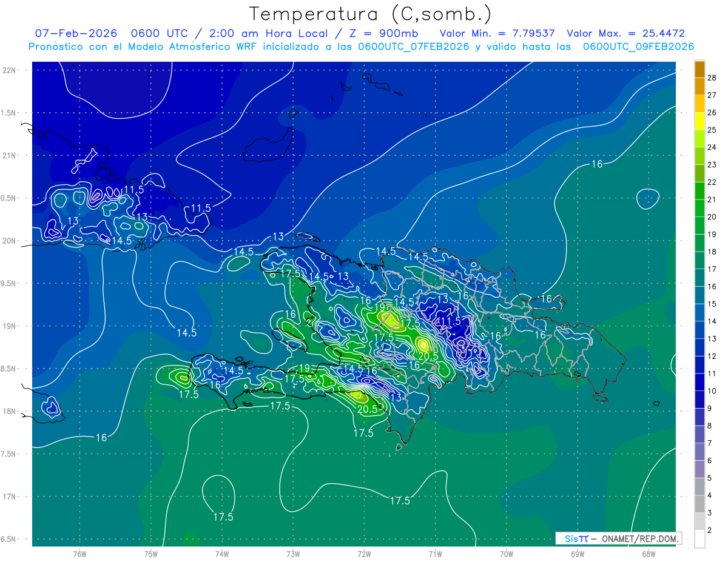This screenshot has width=728, height=562.
Task: Click the orange swatch between 27 and 28
Action: [x=699, y=87]
